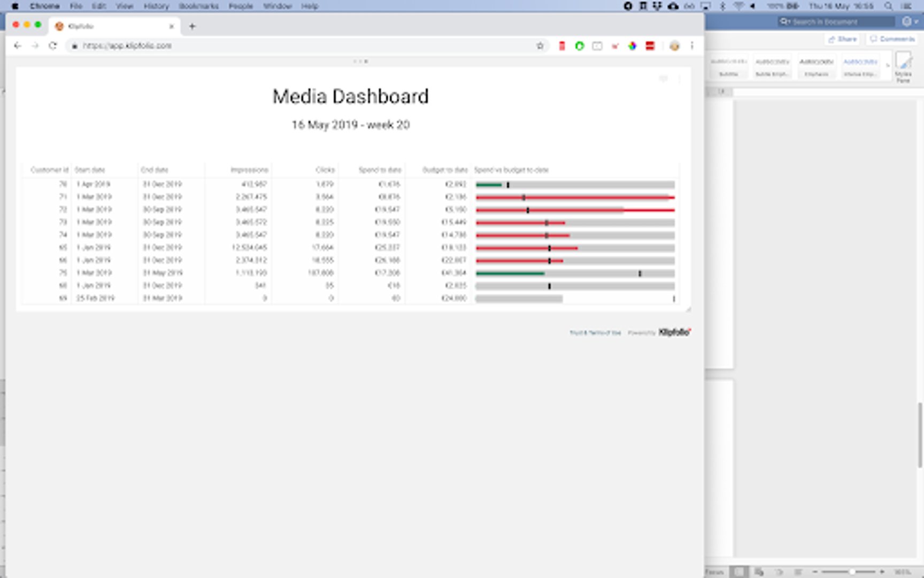Open Chrome's three-dot menu

(692, 46)
